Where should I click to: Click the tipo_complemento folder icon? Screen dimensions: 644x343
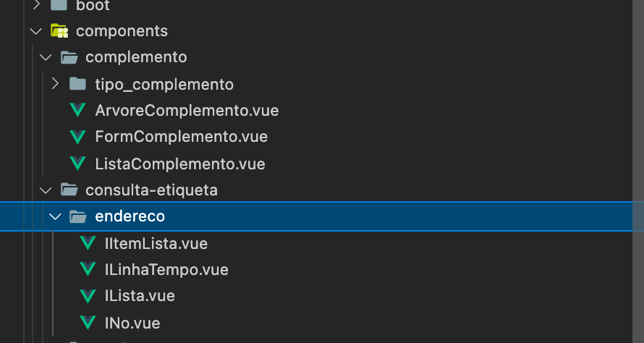pyautogui.click(x=77, y=85)
